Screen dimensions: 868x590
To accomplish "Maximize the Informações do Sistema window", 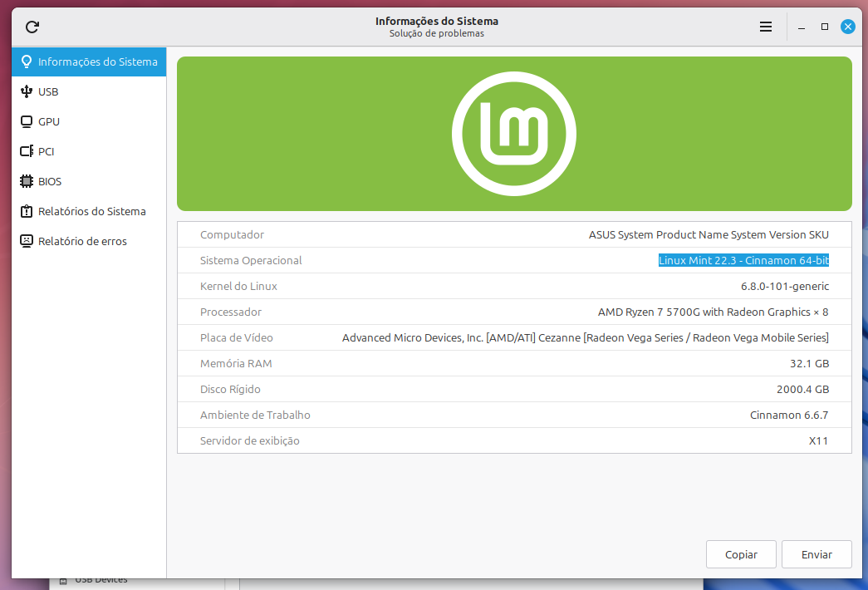I will coord(825,27).
